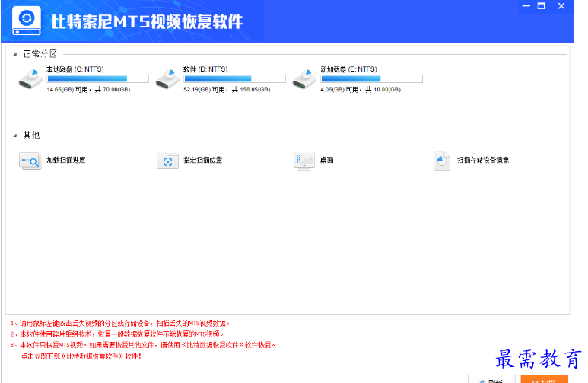This screenshot has height=383, width=588.
Task: Open 指定扫描位置 option label
Action: tap(203, 161)
